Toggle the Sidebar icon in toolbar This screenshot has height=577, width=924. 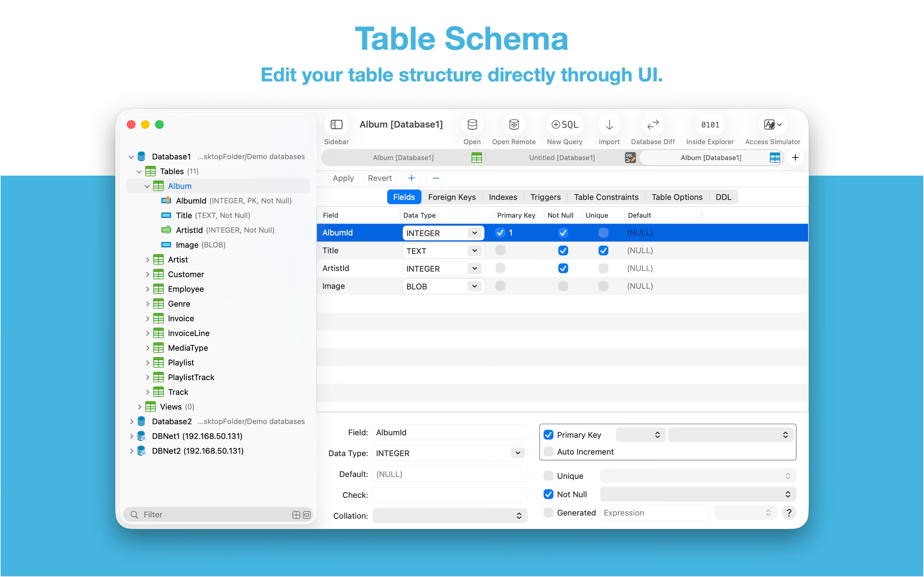(x=336, y=125)
